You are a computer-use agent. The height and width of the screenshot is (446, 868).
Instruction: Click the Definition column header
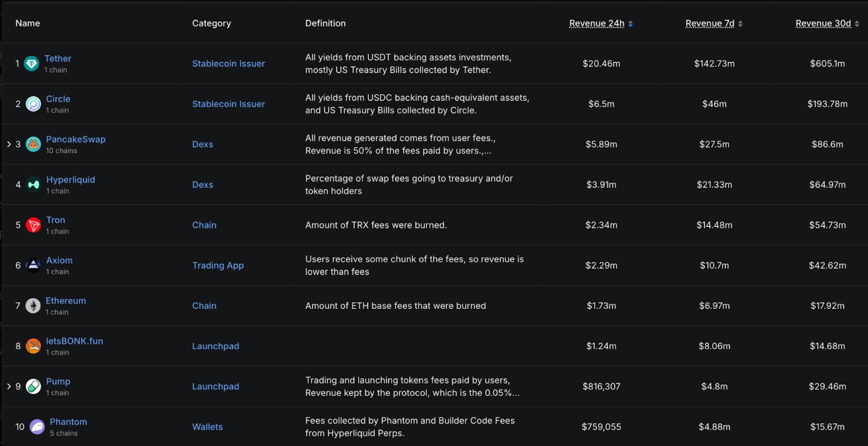pos(325,23)
